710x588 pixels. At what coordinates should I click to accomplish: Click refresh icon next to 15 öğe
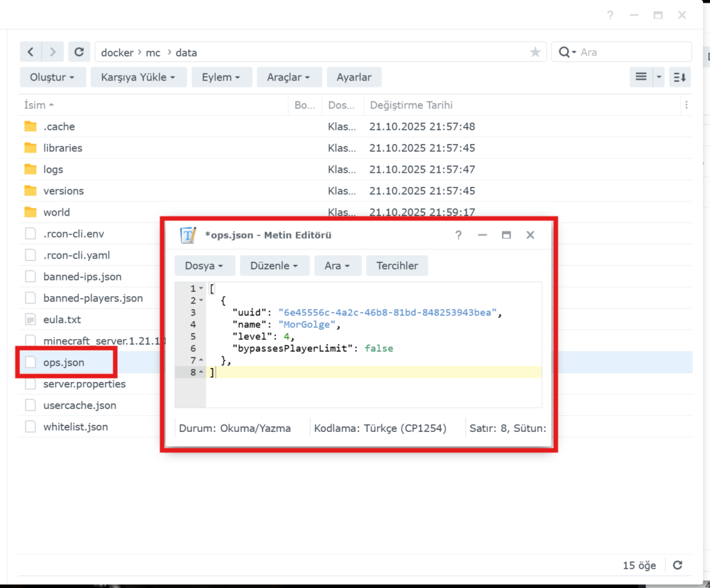[x=677, y=565]
